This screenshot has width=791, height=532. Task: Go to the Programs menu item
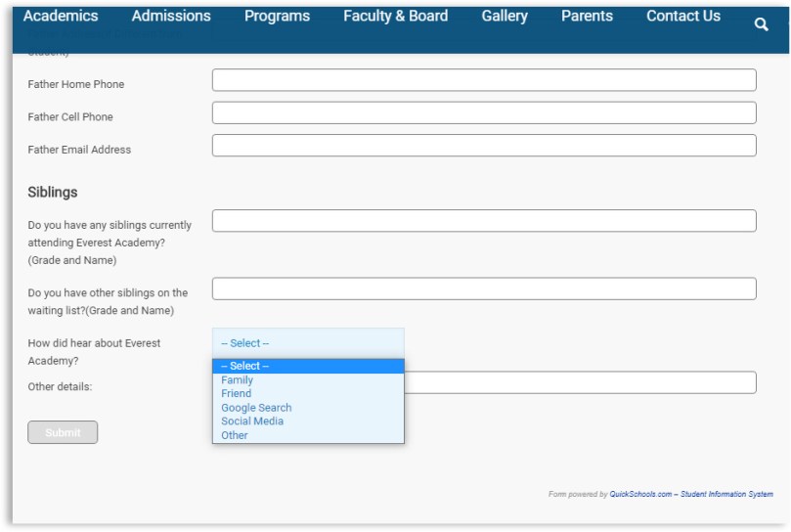click(277, 16)
